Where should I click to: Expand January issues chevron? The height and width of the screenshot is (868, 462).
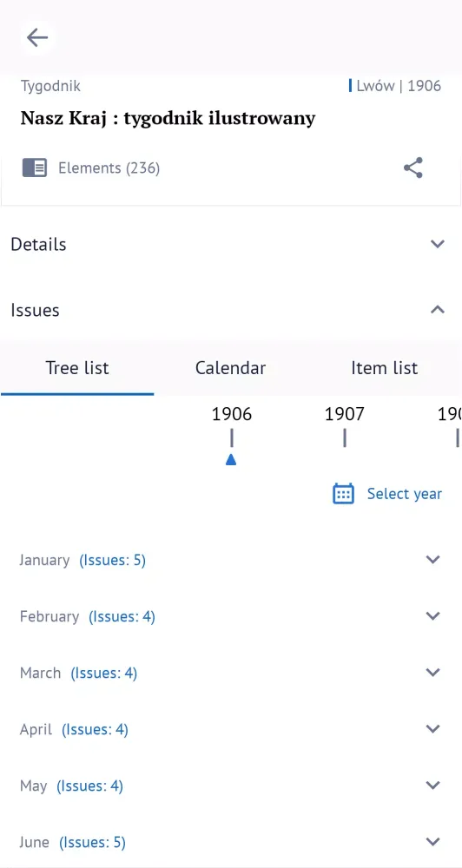click(x=432, y=560)
